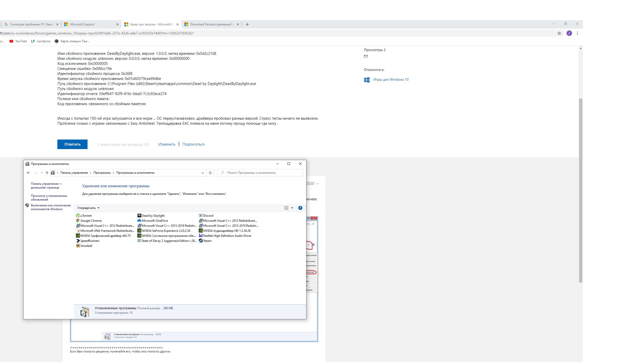644x362 pixels.
Task: Select µTorrent in the programs list
Action: [84, 216]
